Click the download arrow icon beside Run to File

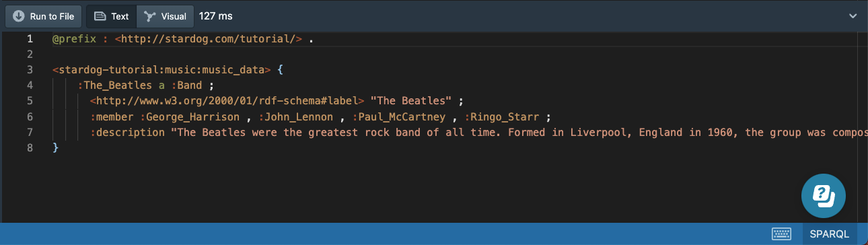click(19, 16)
